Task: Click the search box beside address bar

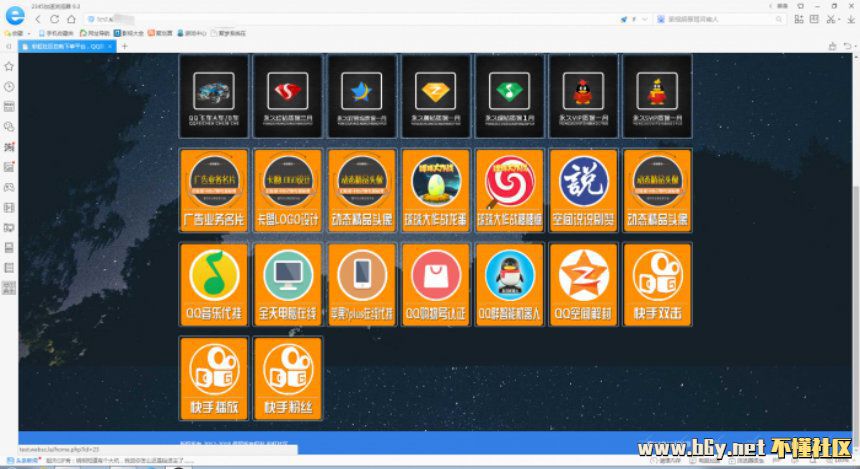Action: (720, 19)
